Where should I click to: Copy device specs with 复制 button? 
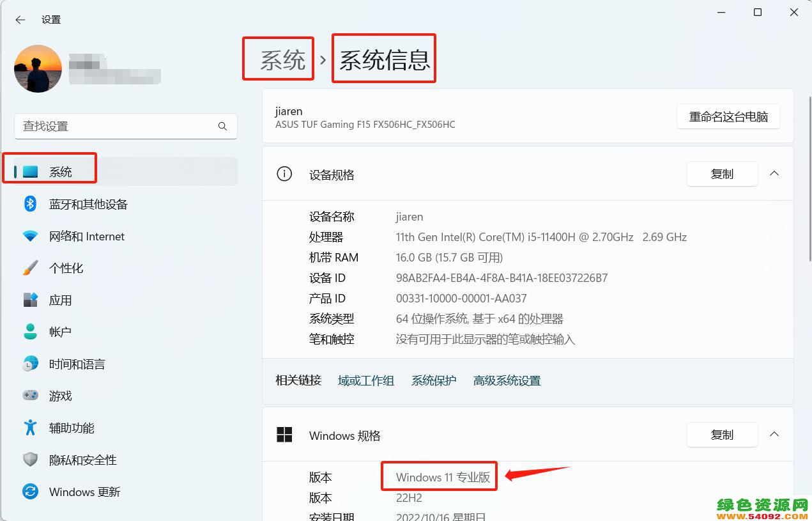click(x=722, y=174)
